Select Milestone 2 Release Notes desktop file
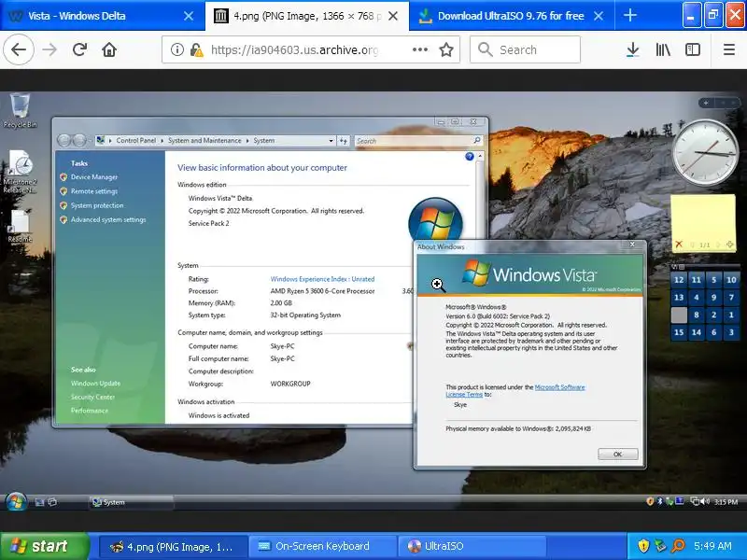 click(x=20, y=172)
